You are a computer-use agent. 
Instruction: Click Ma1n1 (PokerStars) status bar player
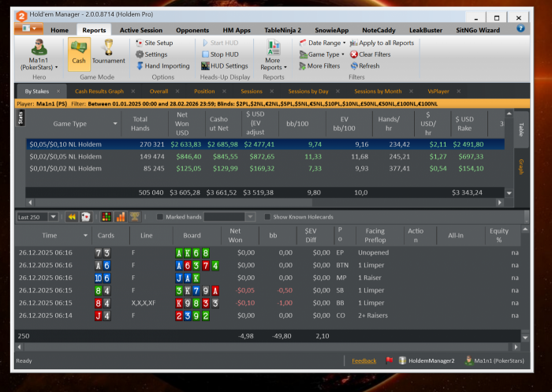point(494,360)
